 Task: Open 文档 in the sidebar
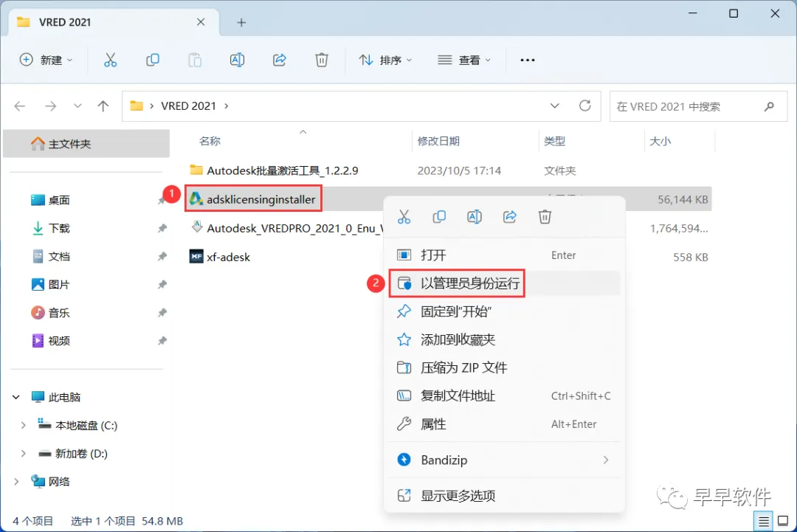click(59, 256)
